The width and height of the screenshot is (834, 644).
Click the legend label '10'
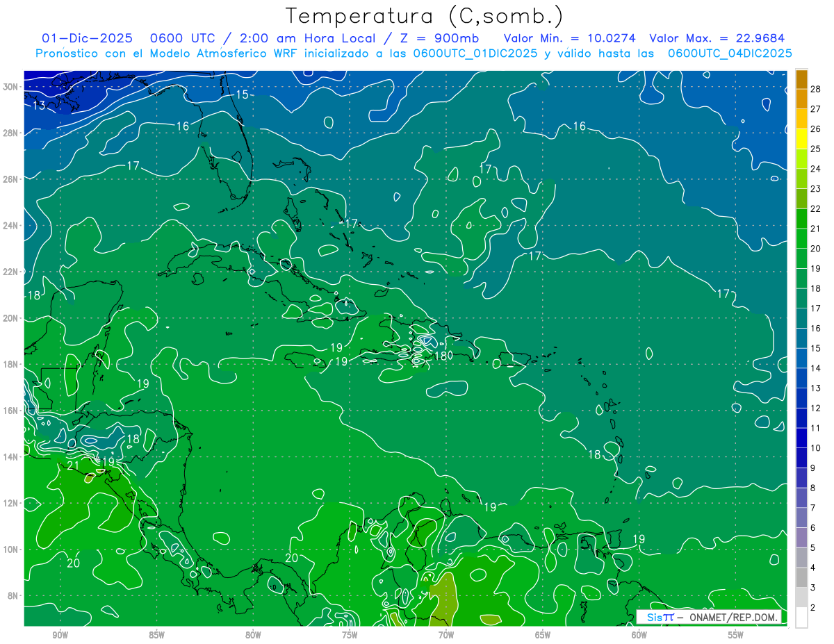pos(816,448)
